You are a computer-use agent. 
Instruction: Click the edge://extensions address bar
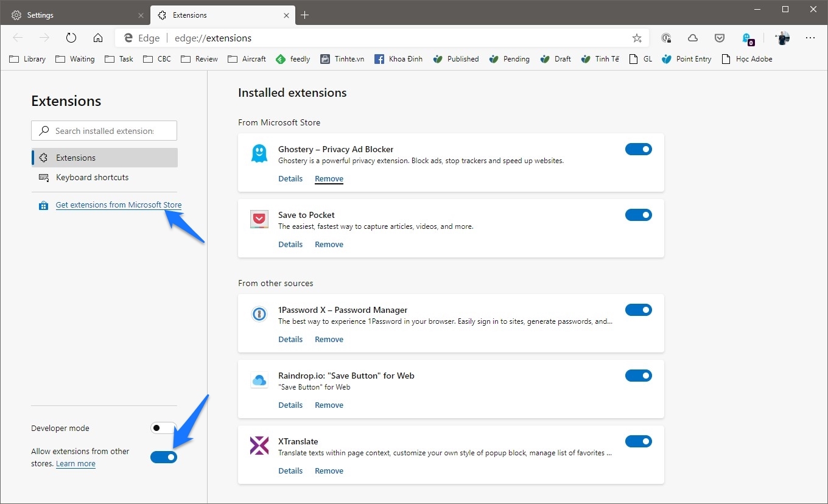pos(381,38)
